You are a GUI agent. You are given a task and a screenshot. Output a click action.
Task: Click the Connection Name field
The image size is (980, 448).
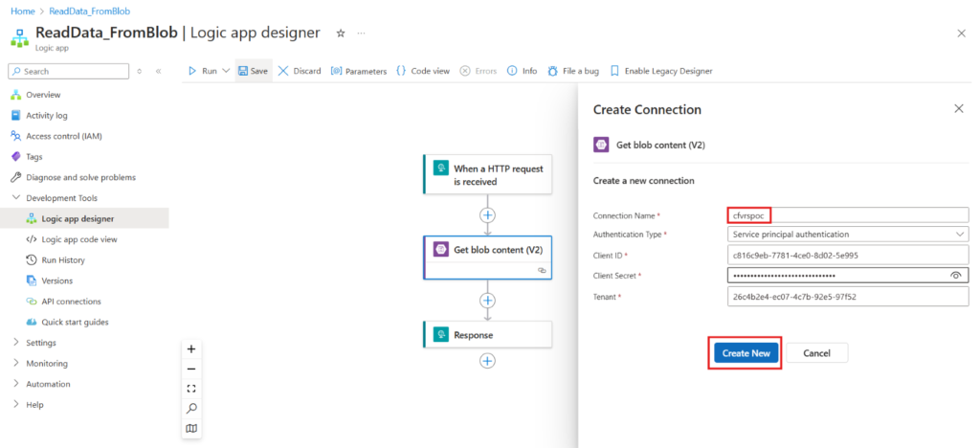[848, 215]
